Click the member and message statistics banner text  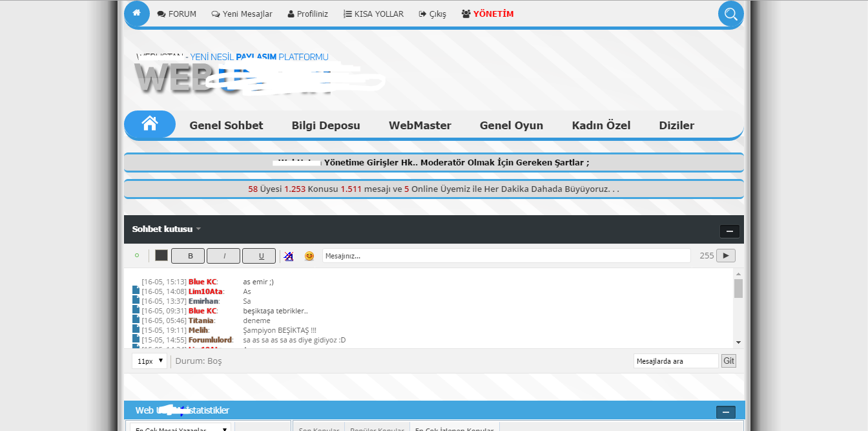coord(433,189)
